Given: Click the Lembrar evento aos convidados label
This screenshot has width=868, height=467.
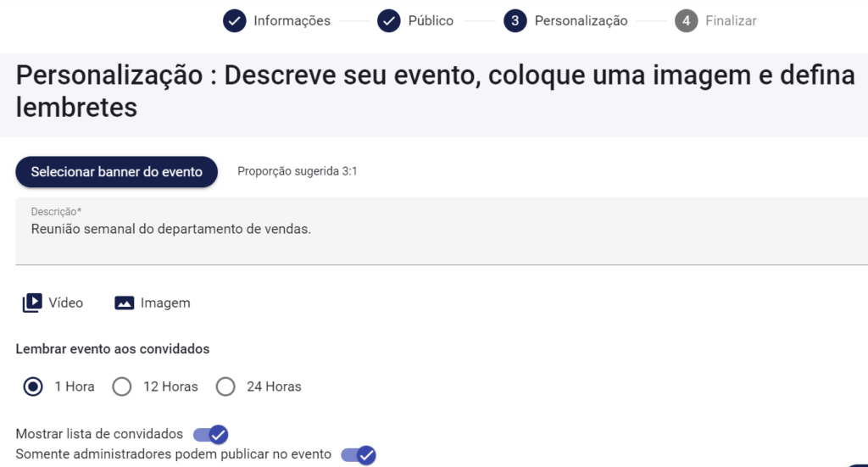Looking at the screenshot, I should (x=113, y=348).
